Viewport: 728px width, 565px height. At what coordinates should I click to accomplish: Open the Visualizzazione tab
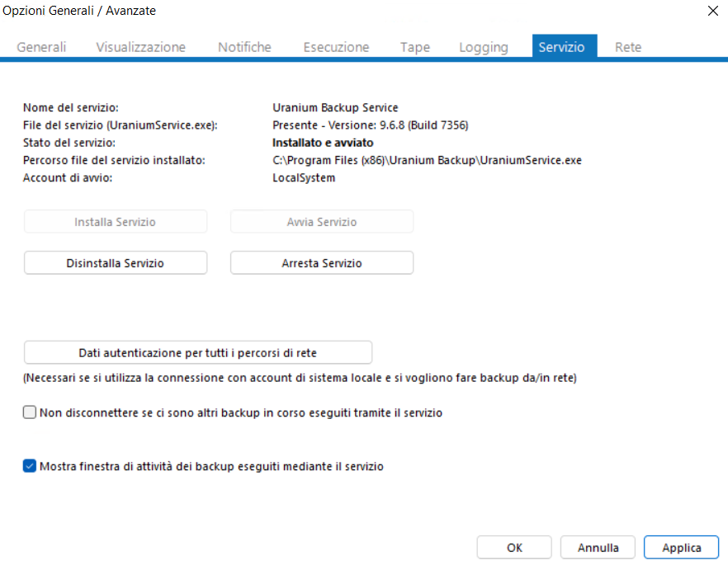(140, 47)
